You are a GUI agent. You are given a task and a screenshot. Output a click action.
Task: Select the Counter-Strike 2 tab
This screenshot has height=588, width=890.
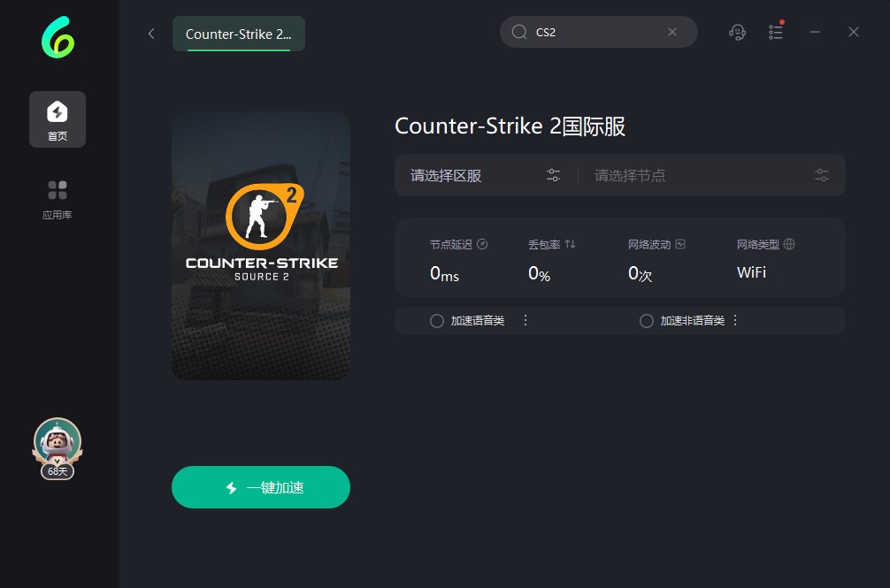(238, 34)
